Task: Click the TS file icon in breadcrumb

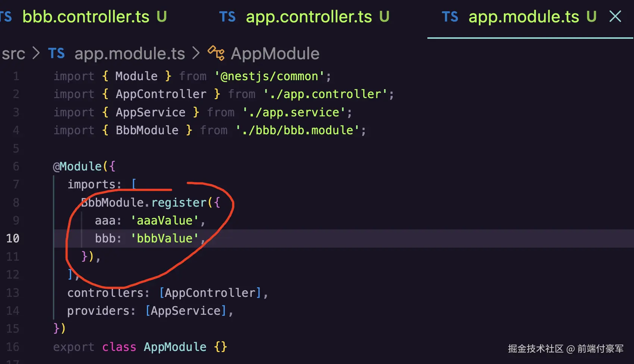Action: point(56,54)
